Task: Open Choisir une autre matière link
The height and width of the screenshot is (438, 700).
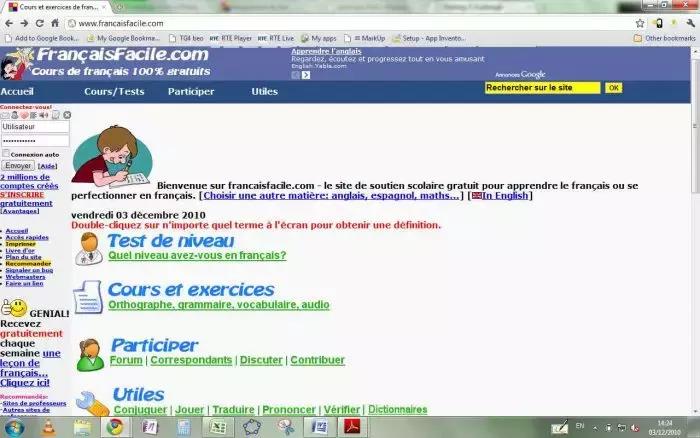Action: [x=331, y=196]
